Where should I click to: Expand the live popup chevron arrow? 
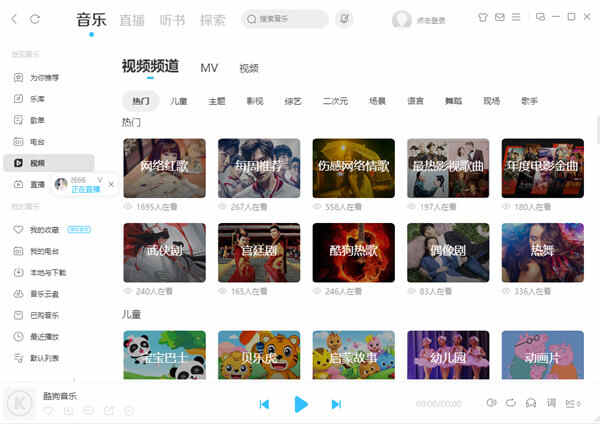point(100,179)
